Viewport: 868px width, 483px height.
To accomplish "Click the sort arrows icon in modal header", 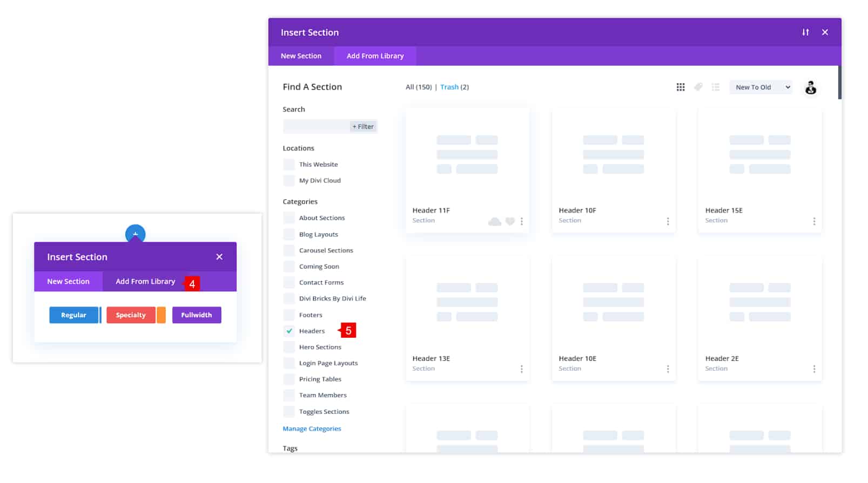I will (805, 32).
